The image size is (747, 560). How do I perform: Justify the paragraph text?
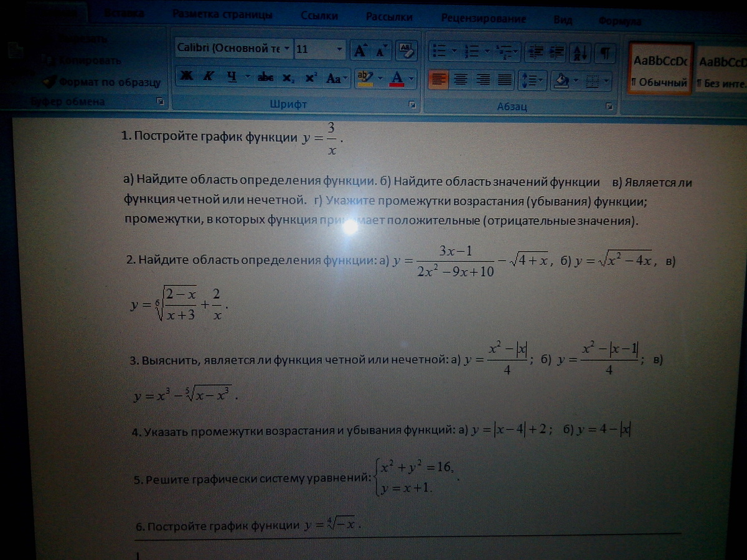[x=505, y=79]
